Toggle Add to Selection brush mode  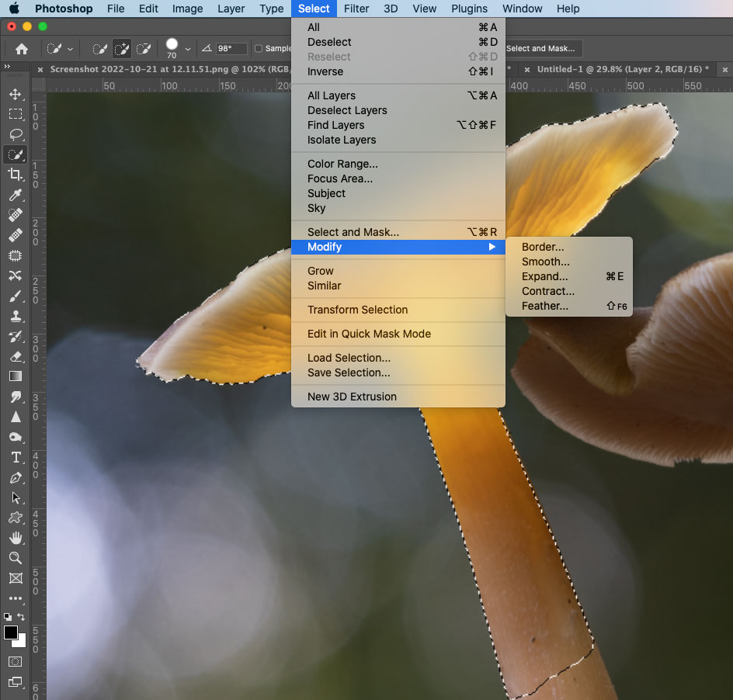click(121, 49)
